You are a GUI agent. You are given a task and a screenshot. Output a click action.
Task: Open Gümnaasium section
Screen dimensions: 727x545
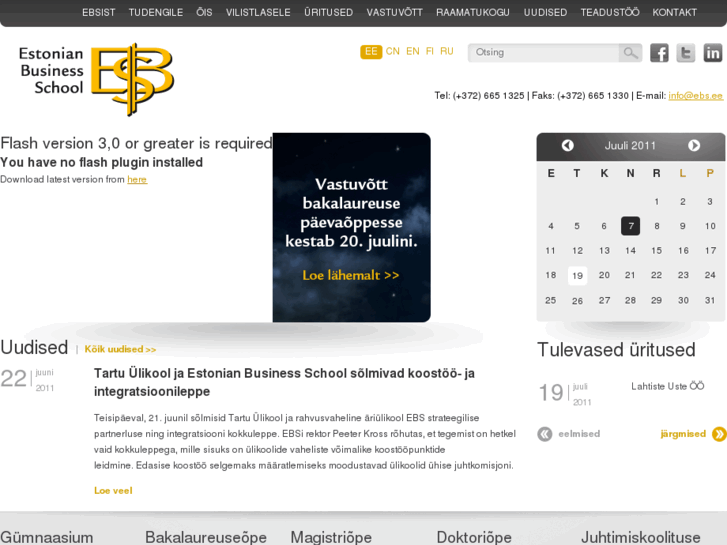tap(47, 537)
